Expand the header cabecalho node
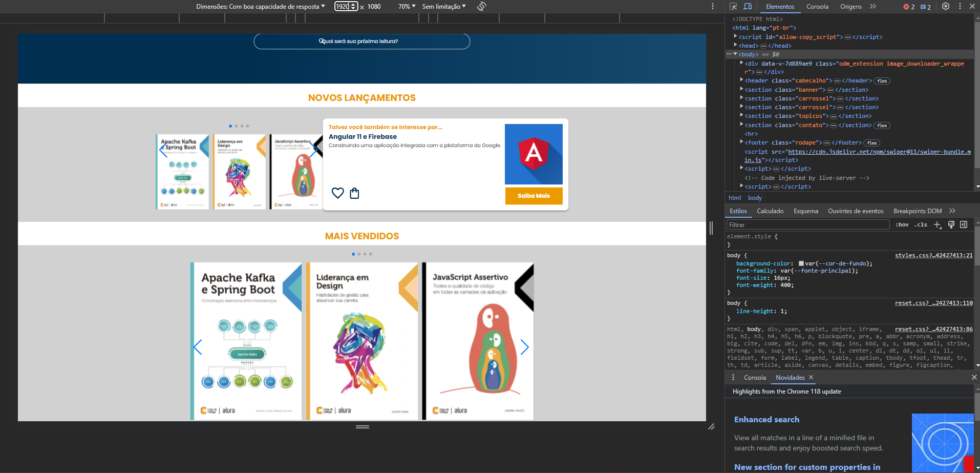The image size is (980, 473). (741, 80)
